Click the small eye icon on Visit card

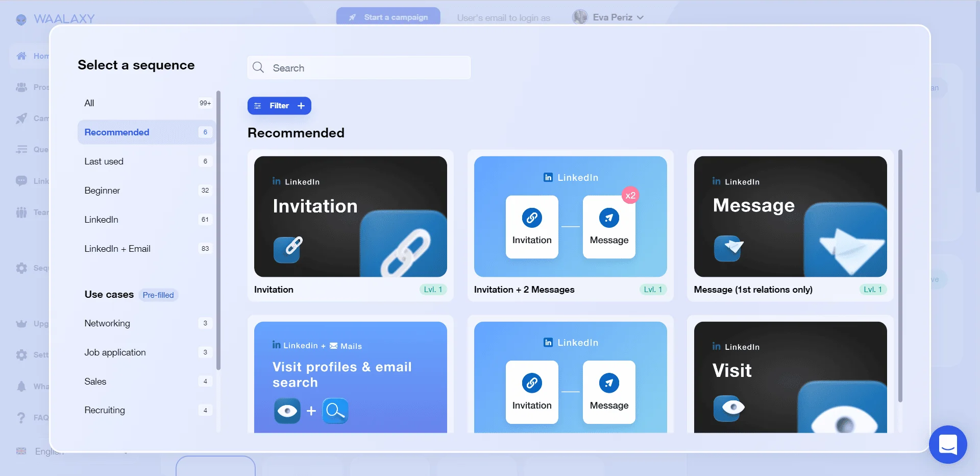click(729, 408)
